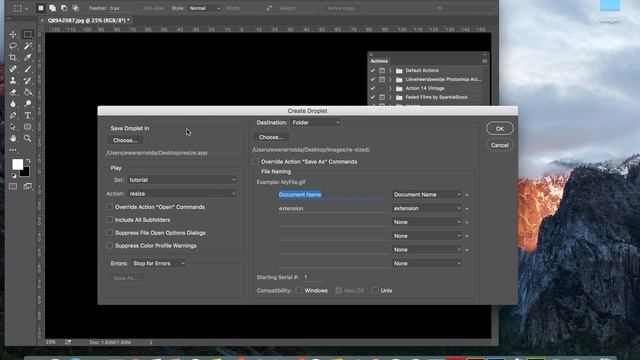Viewport: 640px width, 360px height.
Task: Expand the Action 14 Vintage folder
Action: pyautogui.click(x=390, y=88)
